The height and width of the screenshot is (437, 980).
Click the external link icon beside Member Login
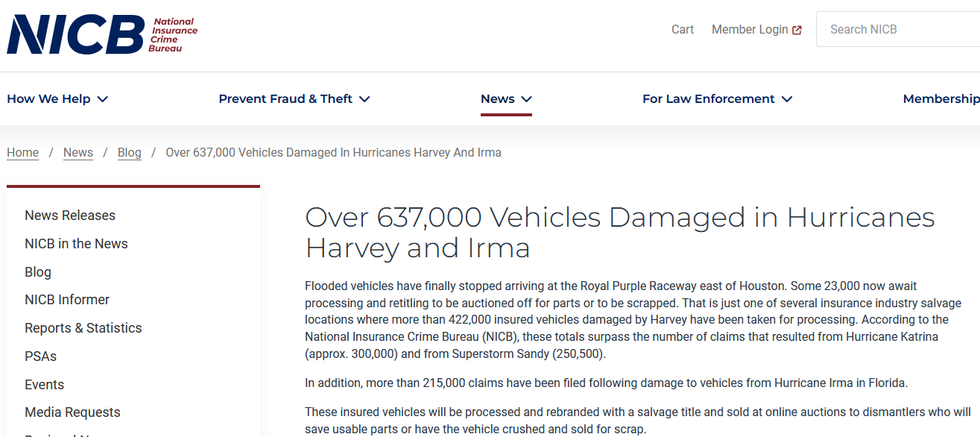coord(797,30)
